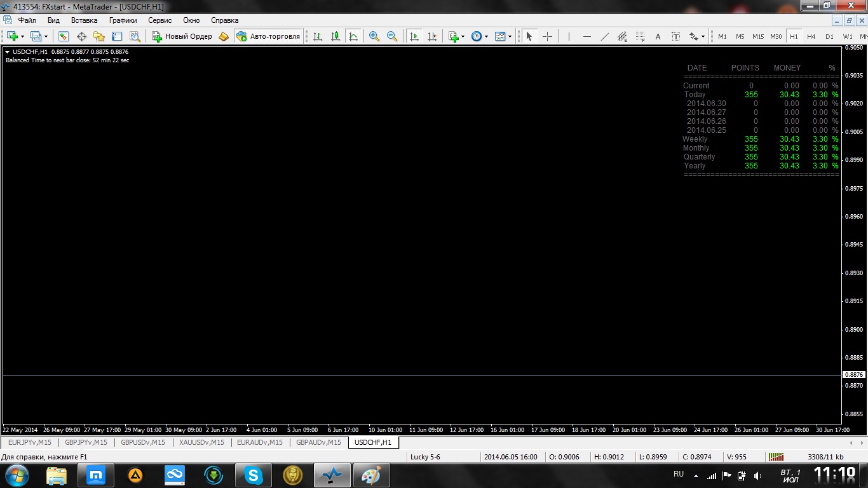The width and height of the screenshot is (868, 488).
Task: Open the Графики menu
Action: click(123, 20)
